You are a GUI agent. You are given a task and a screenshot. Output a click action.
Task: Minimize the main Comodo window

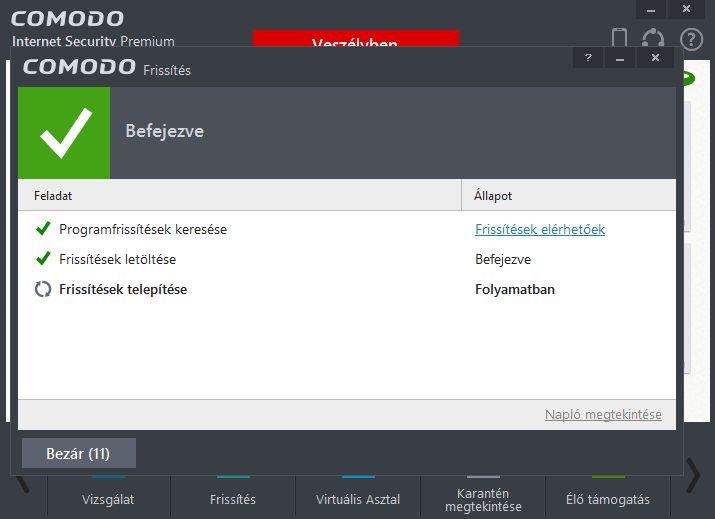(651, 9)
